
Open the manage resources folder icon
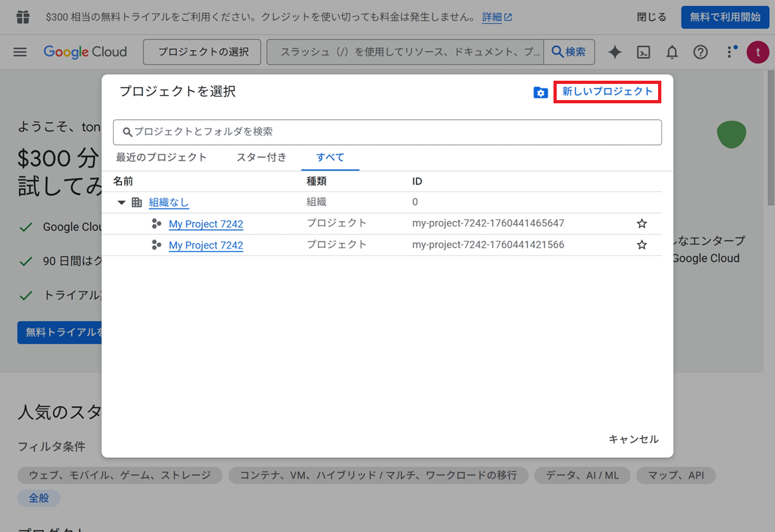(x=541, y=93)
